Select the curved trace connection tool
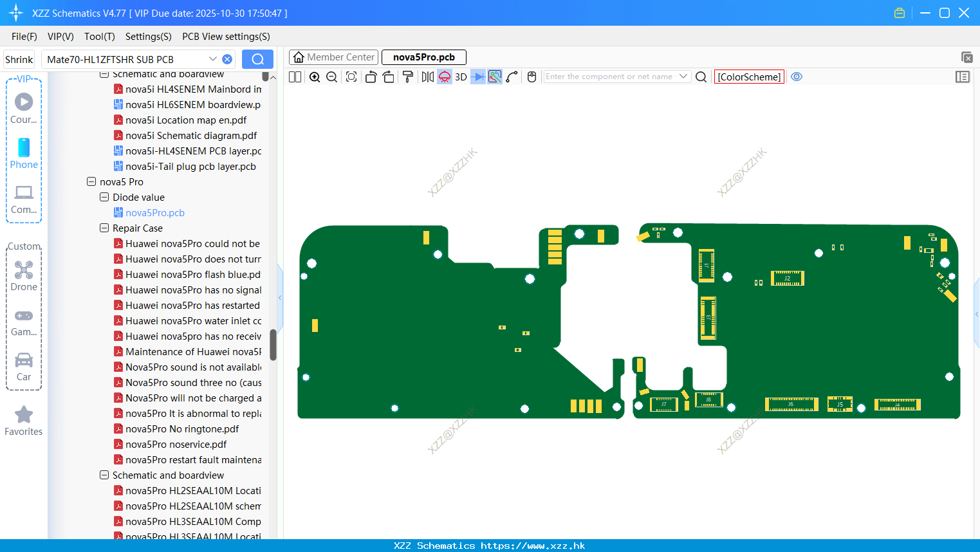The width and height of the screenshot is (980, 552). tap(512, 77)
